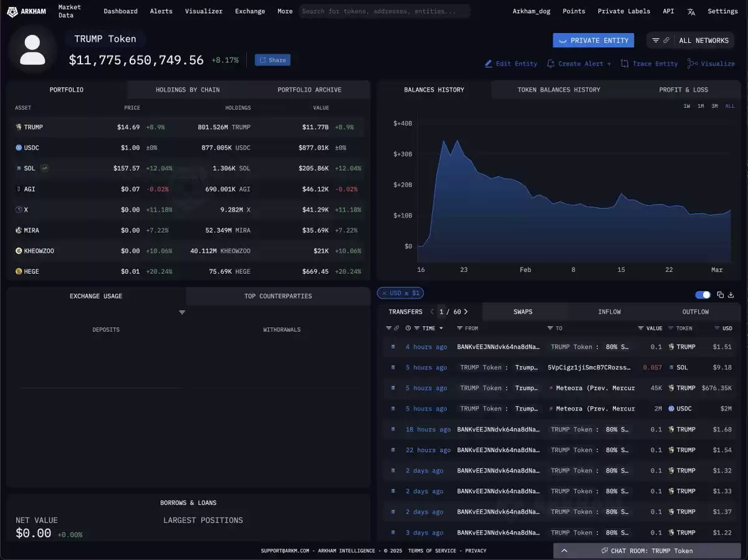Switch to the Holdings by Chain tab
The height and width of the screenshot is (560, 748).
tap(188, 90)
